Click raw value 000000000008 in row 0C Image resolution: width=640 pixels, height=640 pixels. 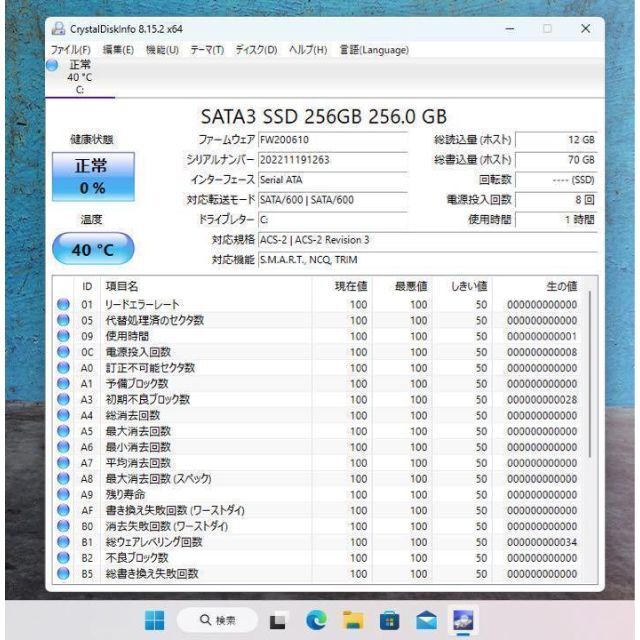tap(542, 352)
